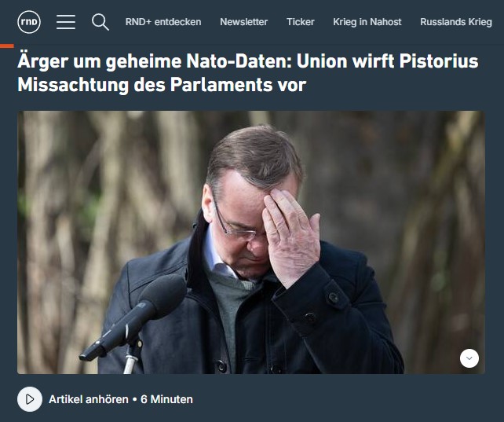
Task: Click the 'Artikel anhören' label
Action: [89, 399]
